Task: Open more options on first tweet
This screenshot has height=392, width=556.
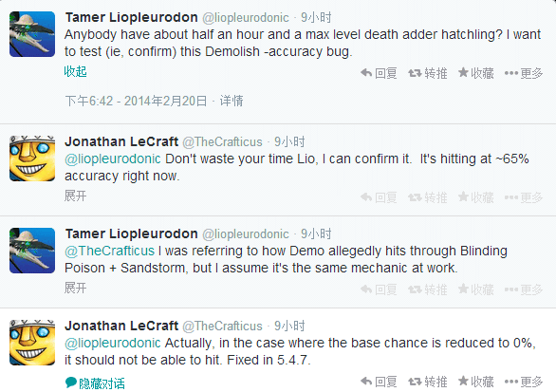Action: [524, 73]
